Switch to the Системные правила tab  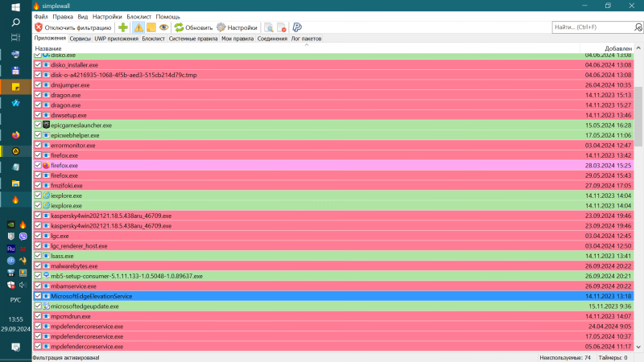click(193, 39)
